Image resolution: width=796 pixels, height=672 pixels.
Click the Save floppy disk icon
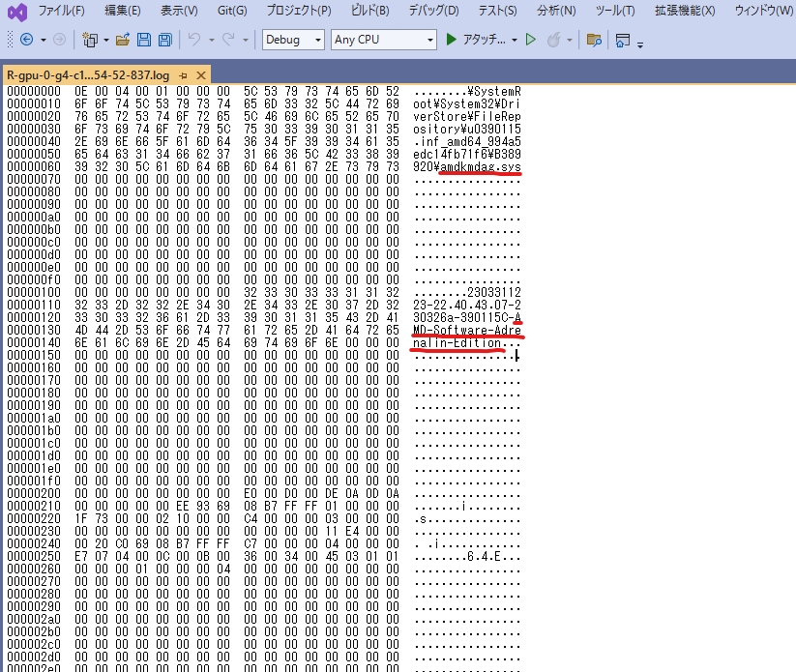click(144, 40)
